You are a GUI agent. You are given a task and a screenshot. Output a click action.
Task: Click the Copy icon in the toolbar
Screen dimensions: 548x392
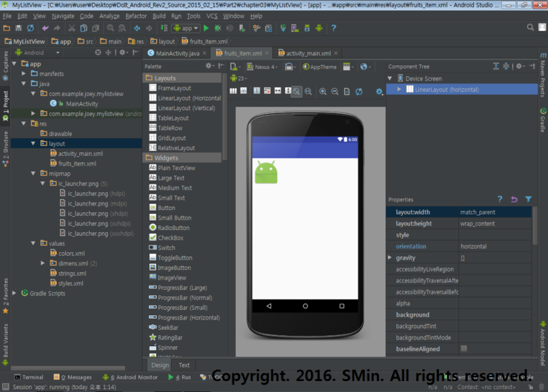click(x=84, y=28)
